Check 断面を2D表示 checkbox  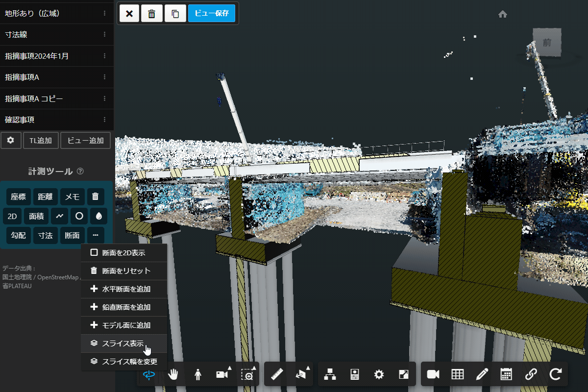pos(94,253)
